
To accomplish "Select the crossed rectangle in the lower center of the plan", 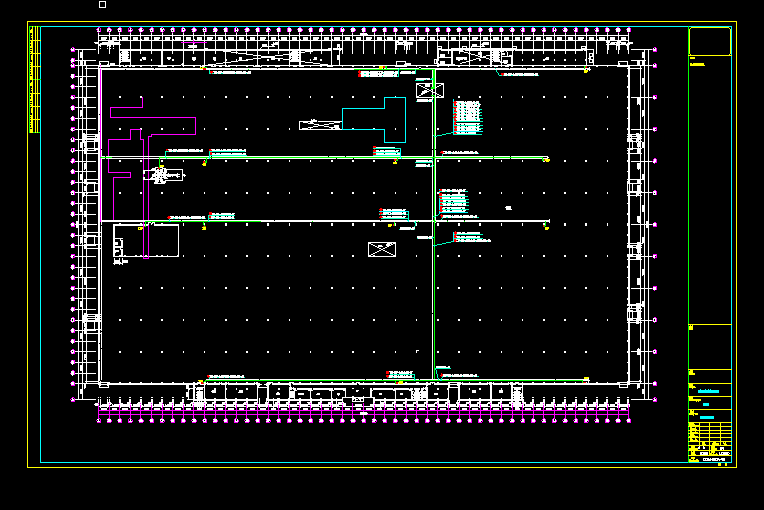I will 382,249.
